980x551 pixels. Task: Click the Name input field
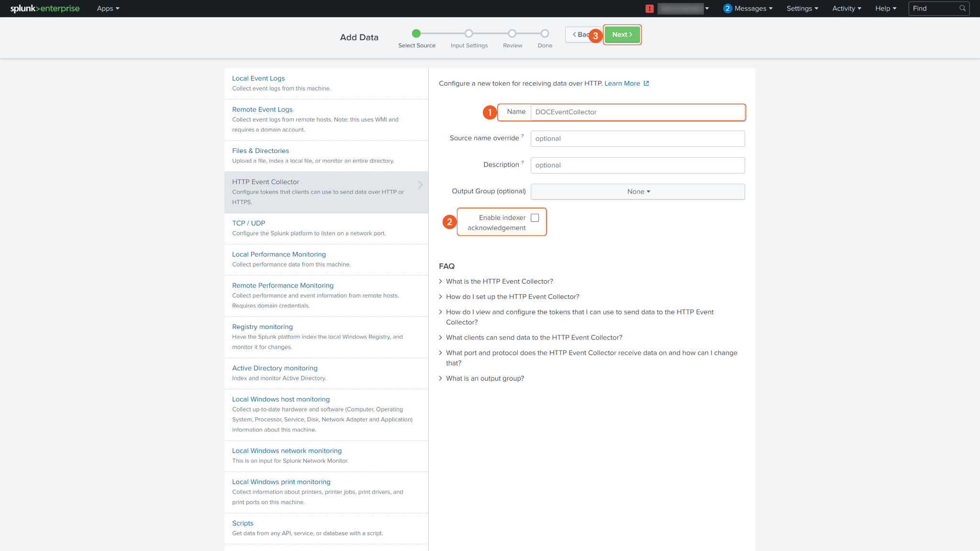click(x=637, y=112)
